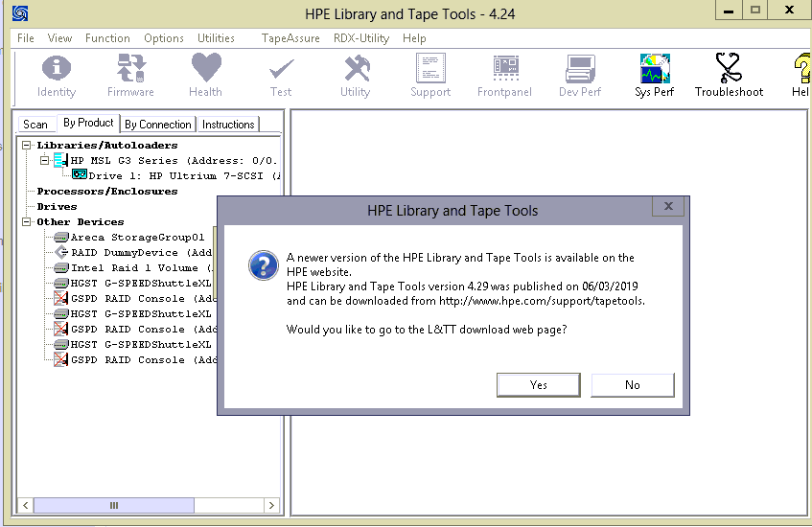Select the Other Devices label
This screenshot has width=812, height=527.
tap(81, 221)
